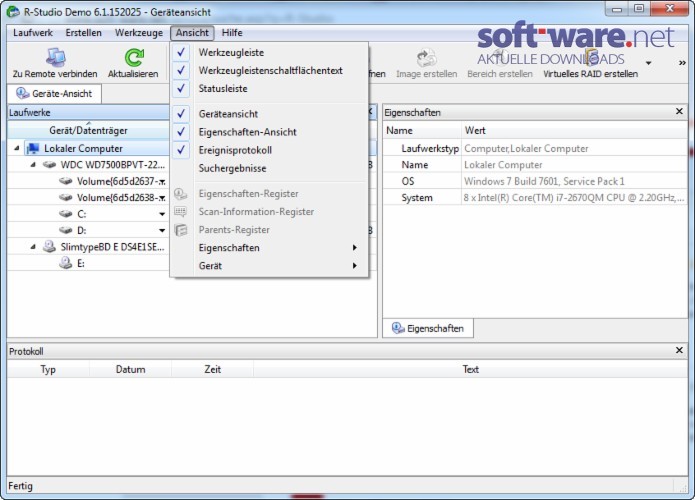Expand the Gerät submenu
The image size is (695, 500).
269,266
